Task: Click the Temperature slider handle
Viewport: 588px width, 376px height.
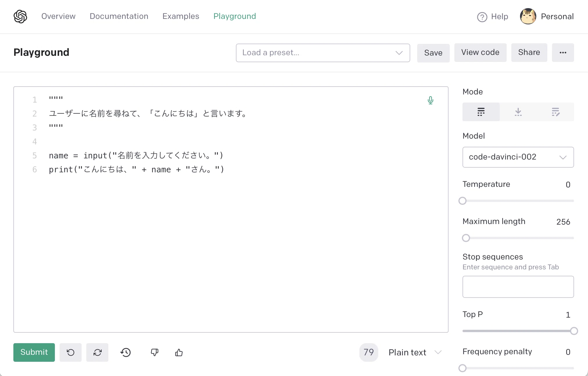Action: (x=462, y=201)
